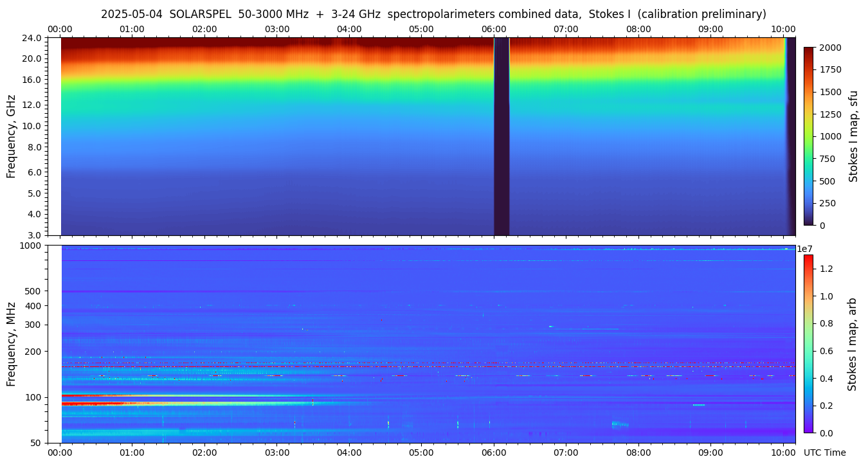Viewport: 868px width, 466px height.
Task: Click the 10:00 tick label on top axis
Action: tap(783, 30)
